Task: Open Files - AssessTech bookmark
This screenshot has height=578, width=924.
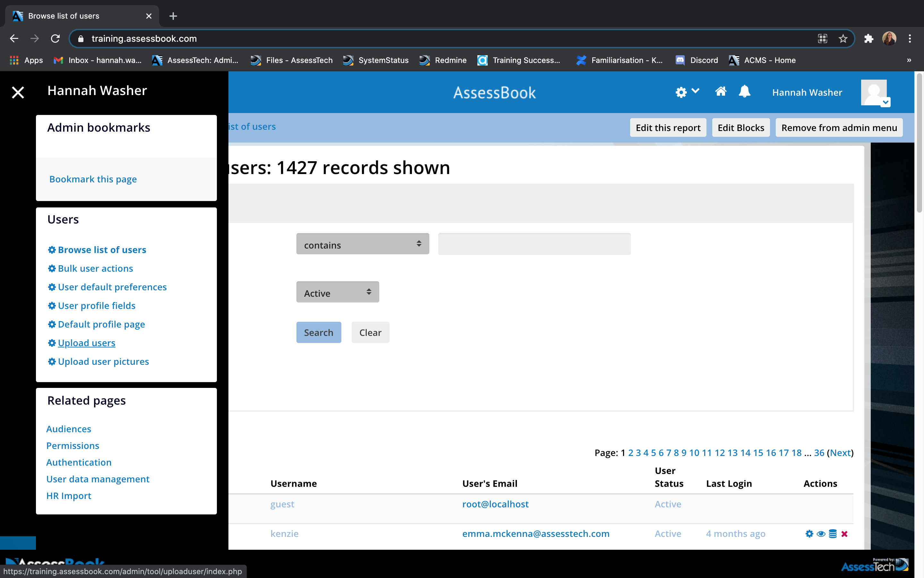Action: pos(292,60)
